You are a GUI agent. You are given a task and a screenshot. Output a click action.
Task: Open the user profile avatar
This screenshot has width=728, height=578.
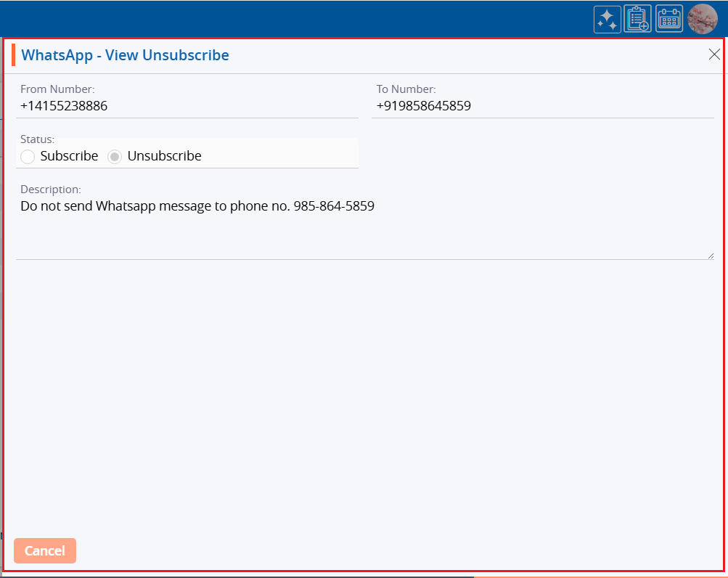coord(702,19)
